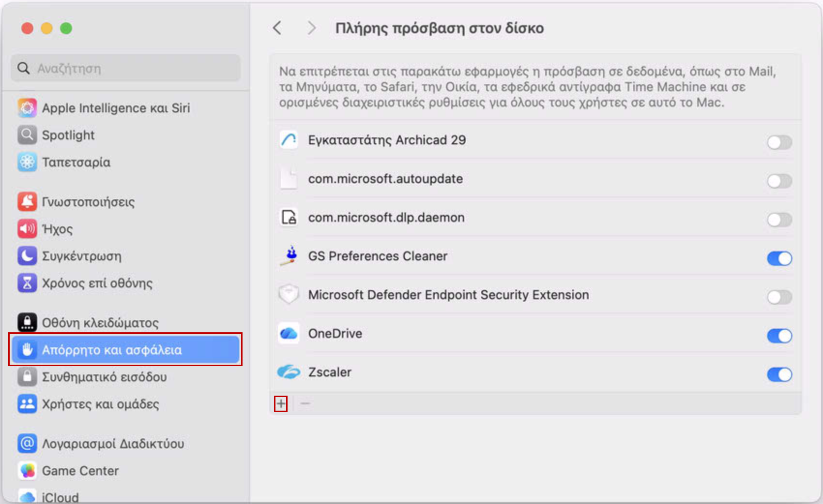This screenshot has height=504, width=823.
Task: Click the Αναζήτηση search field
Action: click(126, 68)
